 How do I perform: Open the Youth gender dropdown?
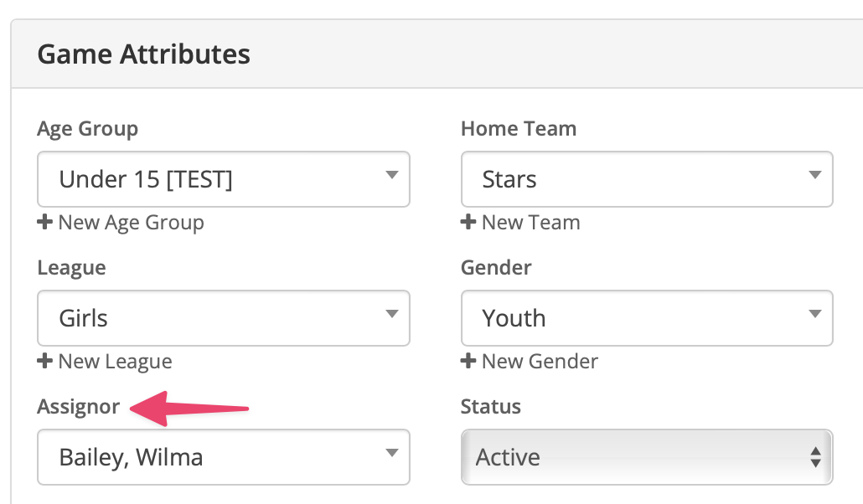point(647,318)
